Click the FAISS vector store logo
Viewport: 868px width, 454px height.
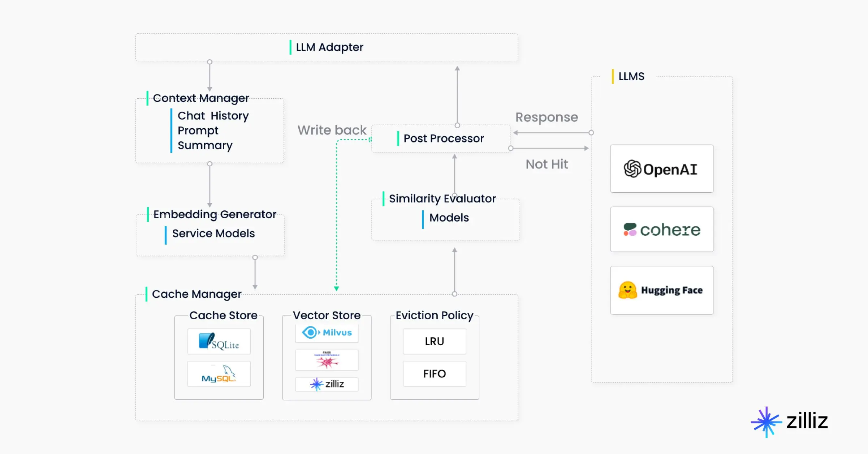click(327, 360)
